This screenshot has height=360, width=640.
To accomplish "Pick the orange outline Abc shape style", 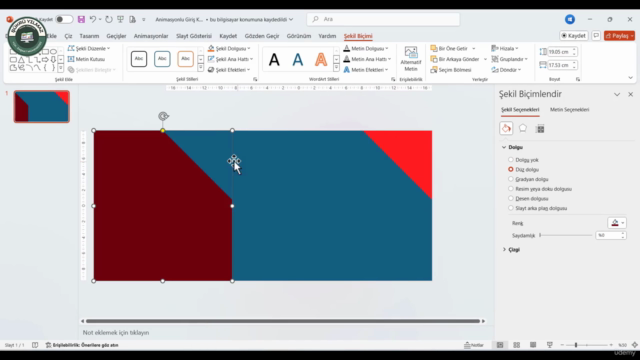I will pyautogui.click(x=185, y=59).
